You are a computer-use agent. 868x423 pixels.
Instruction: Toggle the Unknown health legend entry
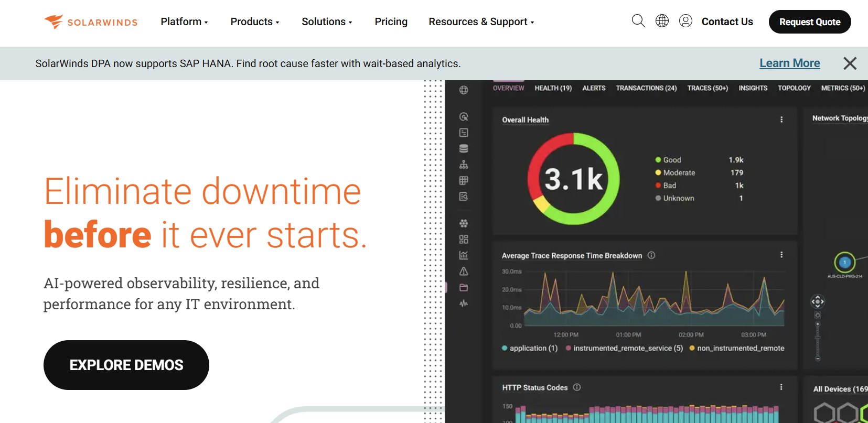[x=674, y=198]
